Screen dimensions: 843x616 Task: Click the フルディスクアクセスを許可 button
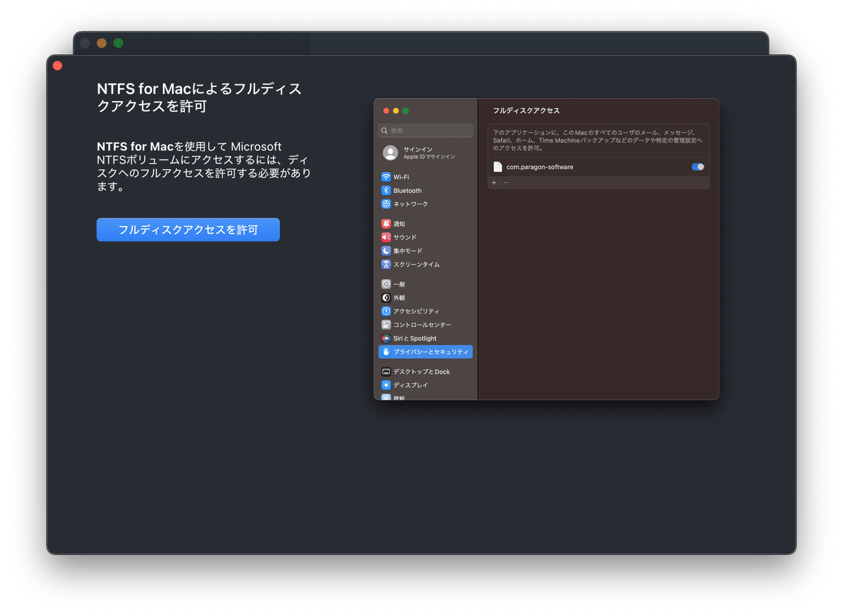[188, 230]
